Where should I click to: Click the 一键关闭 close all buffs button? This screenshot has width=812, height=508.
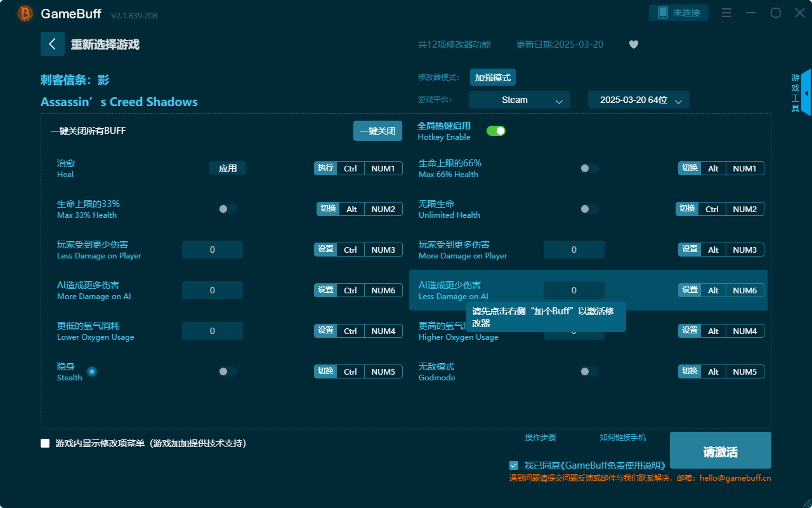377,130
